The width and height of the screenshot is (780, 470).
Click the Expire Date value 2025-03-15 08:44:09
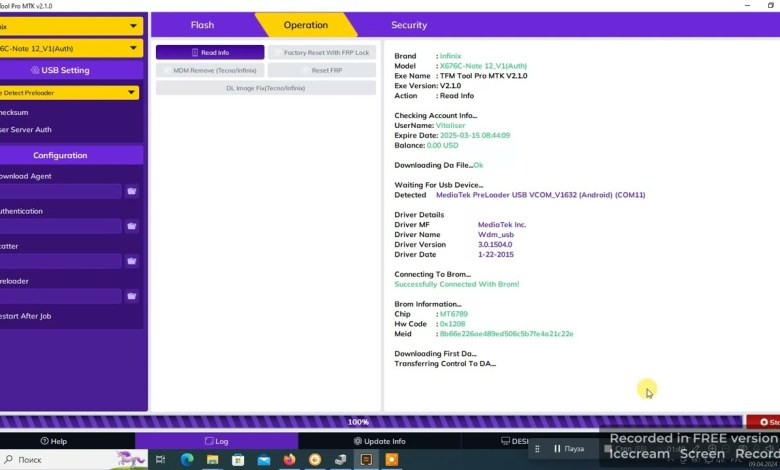point(475,135)
